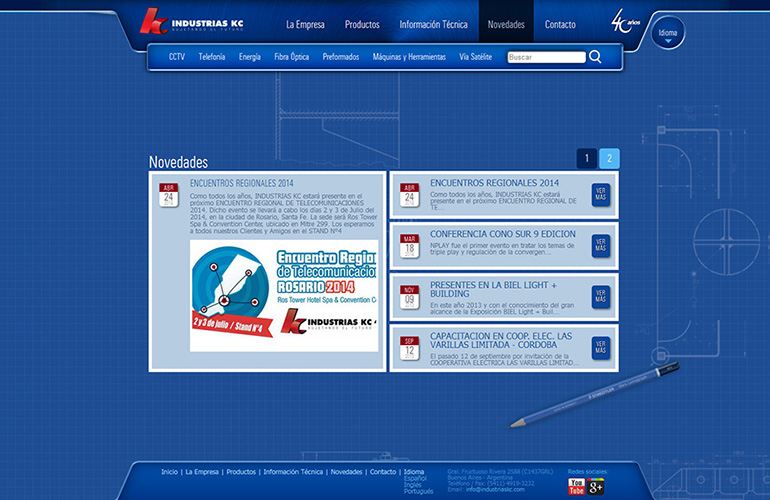
Task: Click the footer La Empresa link
Action: (x=202, y=472)
